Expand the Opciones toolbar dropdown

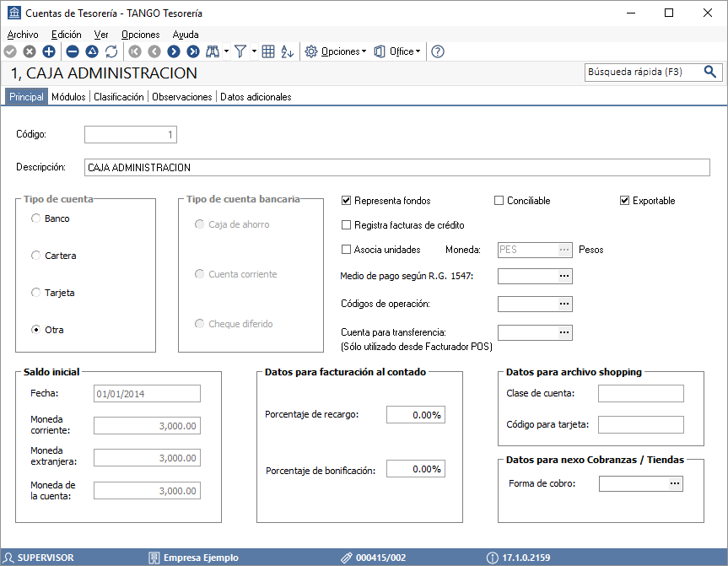click(336, 51)
